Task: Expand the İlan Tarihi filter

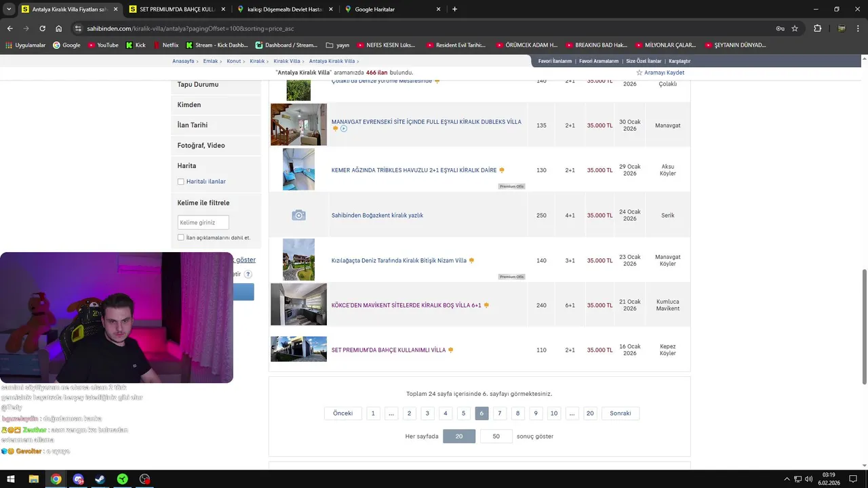Action: point(216,125)
